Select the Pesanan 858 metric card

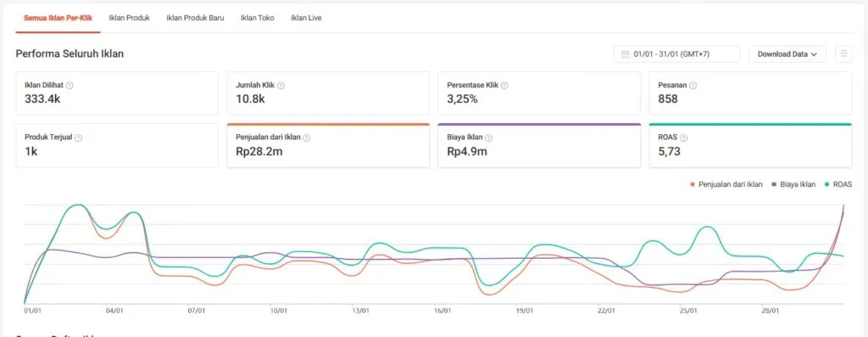[751, 93]
